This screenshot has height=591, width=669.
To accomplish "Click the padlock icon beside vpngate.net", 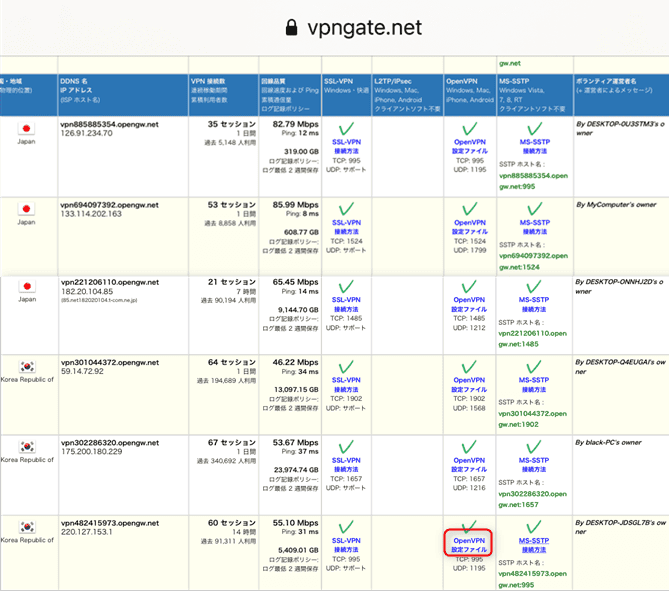I will click(291, 27).
